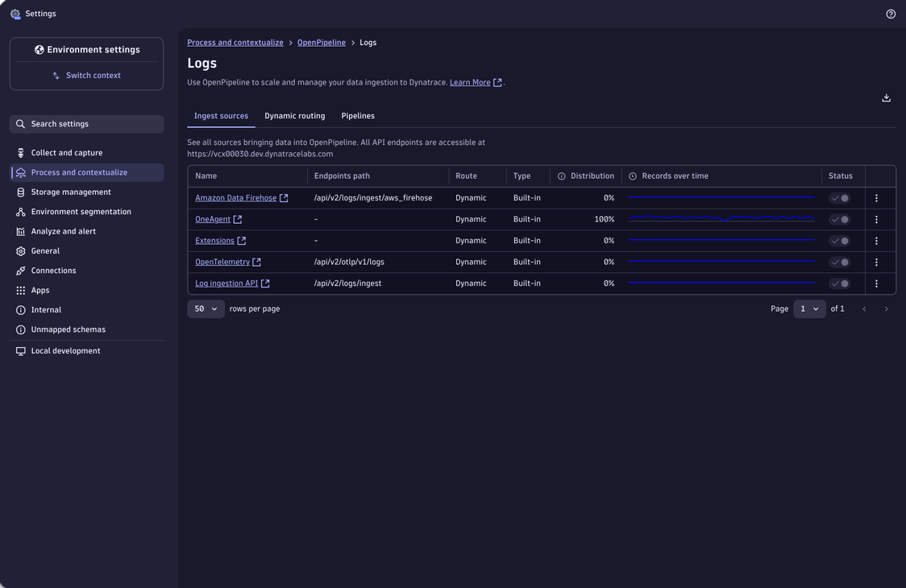The image size is (906, 588).
Task: Click the Local development monitor icon
Action: point(19,350)
